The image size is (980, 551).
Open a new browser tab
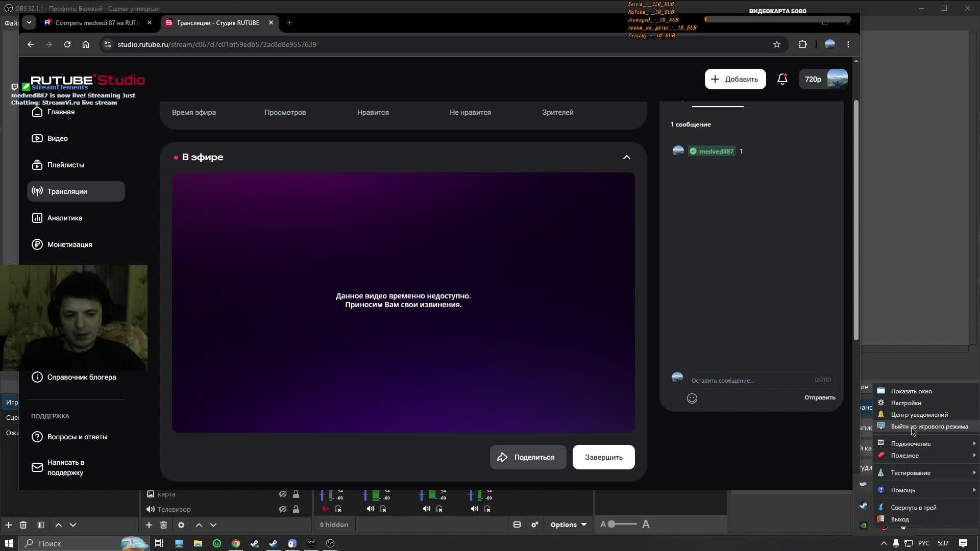[x=289, y=22]
